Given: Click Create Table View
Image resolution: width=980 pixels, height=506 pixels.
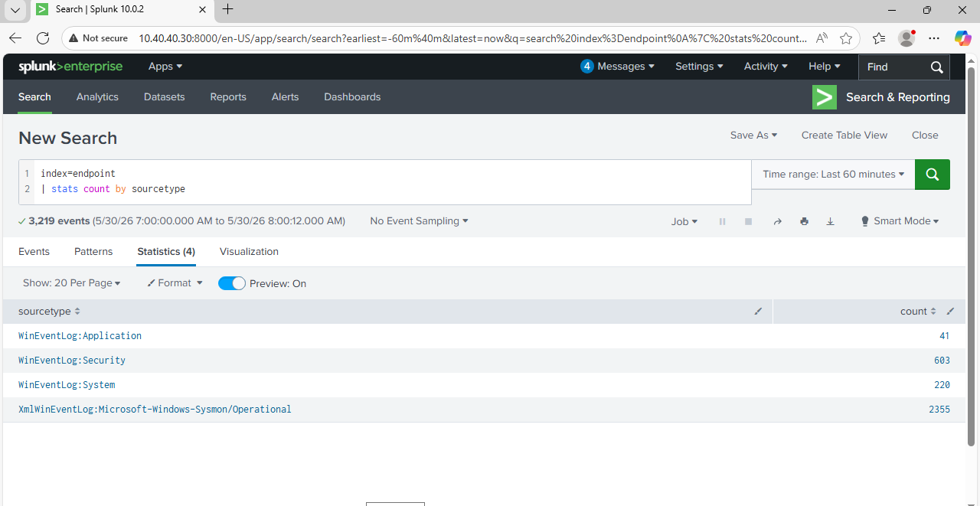Looking at the screenshot, I should pyautogui.click(x=844, y=135).
